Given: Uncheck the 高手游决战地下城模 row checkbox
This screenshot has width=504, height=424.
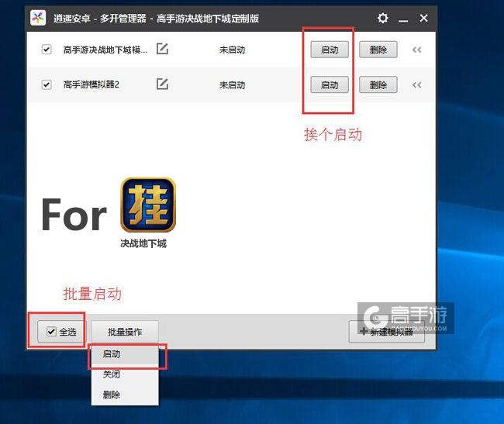Looking at the screenshot, I should point(47,50).
